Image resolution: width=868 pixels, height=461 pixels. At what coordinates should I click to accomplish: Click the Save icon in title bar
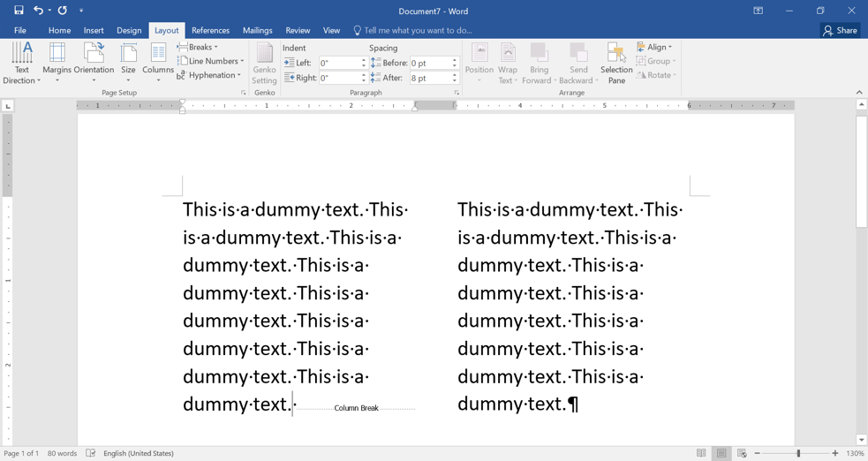click(19, 11)
